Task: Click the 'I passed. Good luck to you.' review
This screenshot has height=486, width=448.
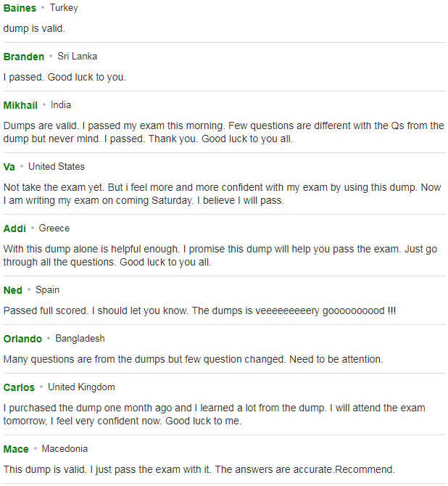Action: click(x=65, y=78)
